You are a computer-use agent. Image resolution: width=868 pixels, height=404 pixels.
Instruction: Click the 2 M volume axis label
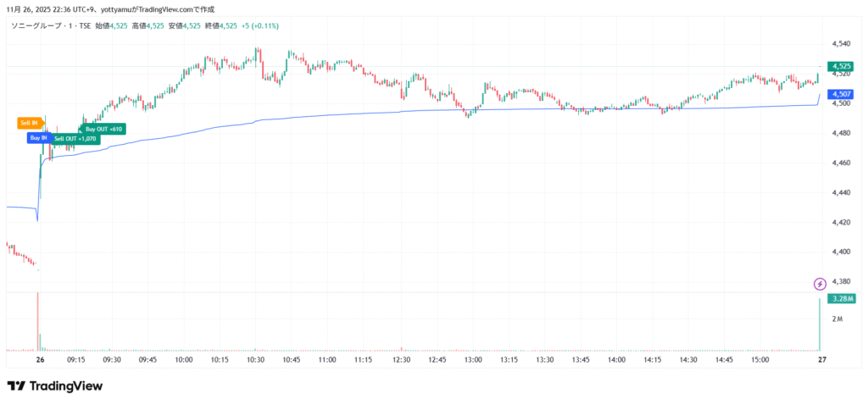(x=837, y=319)
